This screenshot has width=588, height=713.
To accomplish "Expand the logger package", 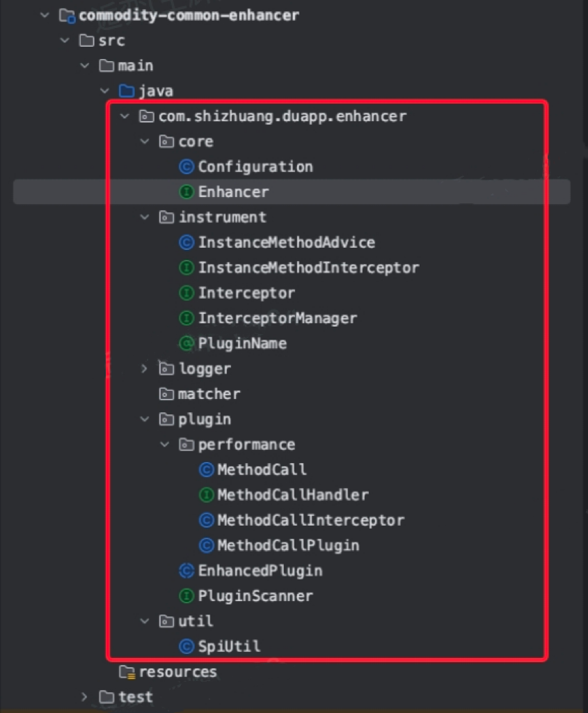I will tap(145, 368).
